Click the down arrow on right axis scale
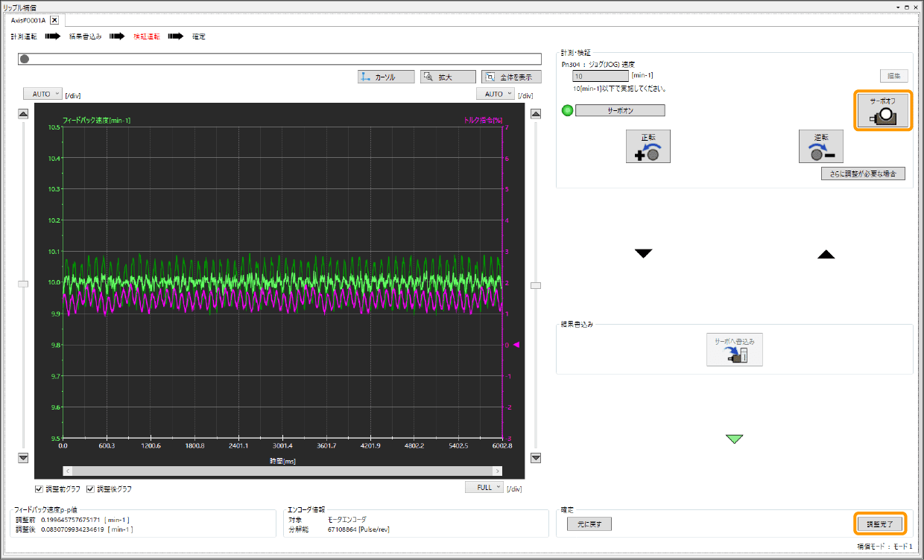The height and width of the screenshot is (560, 924). (x=535, y=458)
